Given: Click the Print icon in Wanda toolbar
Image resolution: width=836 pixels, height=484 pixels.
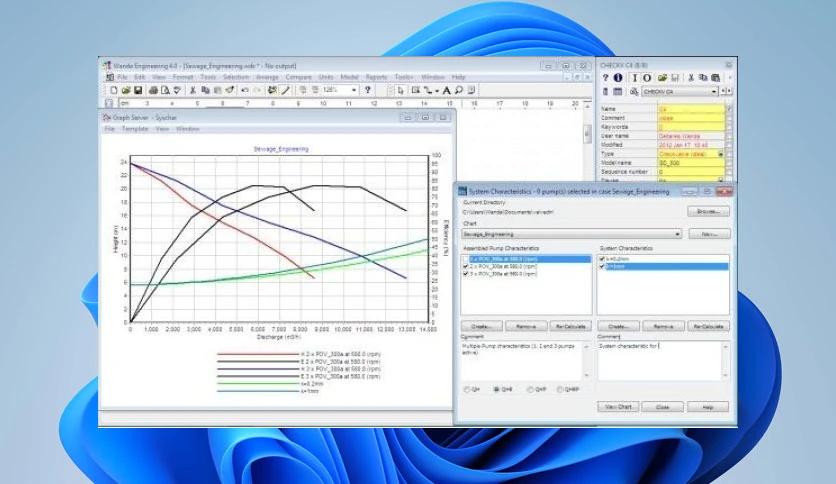Looking at the screenshot, I should (x=154, y=91).
